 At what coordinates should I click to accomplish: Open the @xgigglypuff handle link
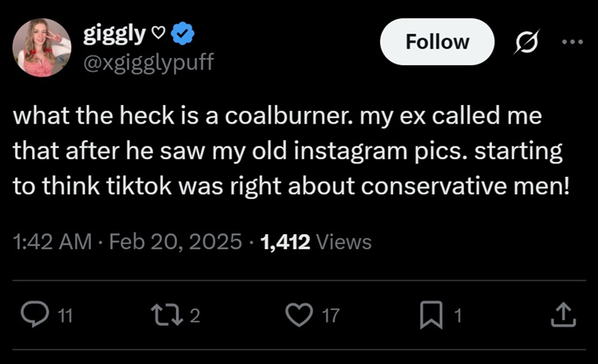[149, 61]
